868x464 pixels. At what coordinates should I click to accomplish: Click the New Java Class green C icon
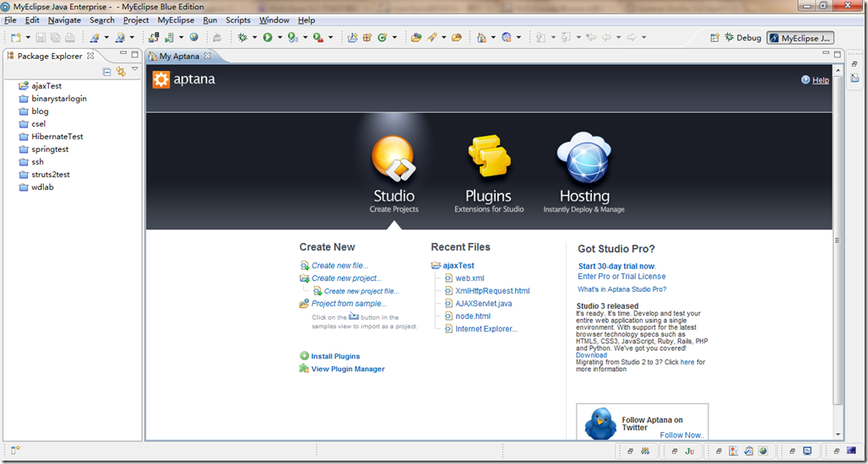pyautogui.click(x=382, y=38)
